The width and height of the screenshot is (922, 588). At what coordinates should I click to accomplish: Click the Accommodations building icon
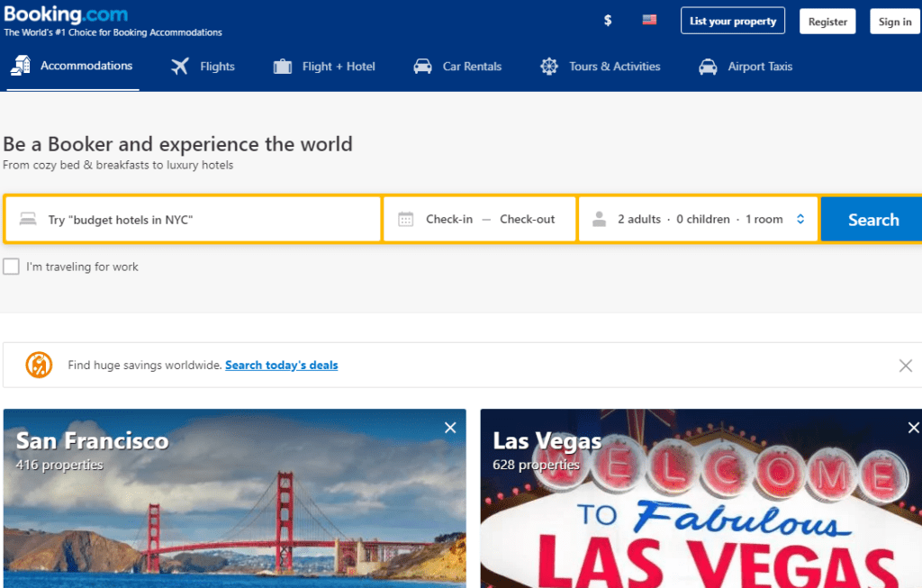[x=21, y=65]
